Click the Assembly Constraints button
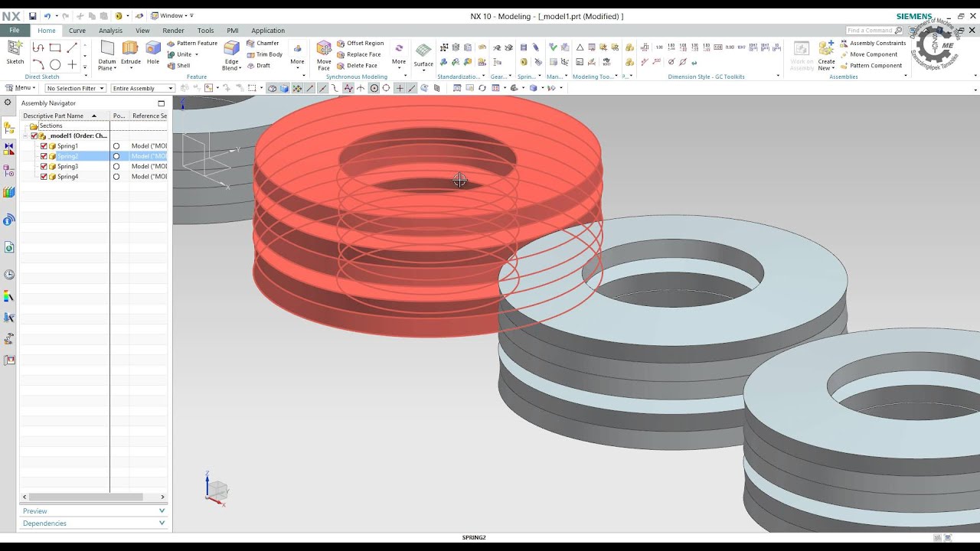The height and width of the screenshot is (551, 980). 873,44
